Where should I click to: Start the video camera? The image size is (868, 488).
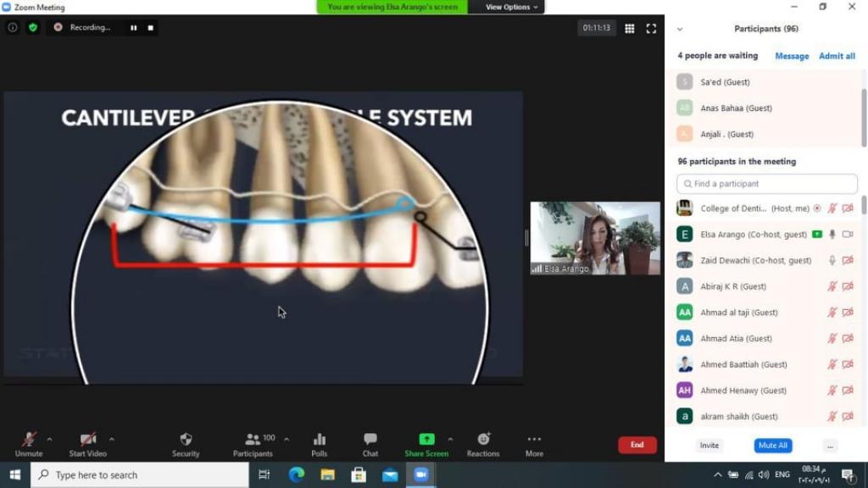tap(88, 444)
